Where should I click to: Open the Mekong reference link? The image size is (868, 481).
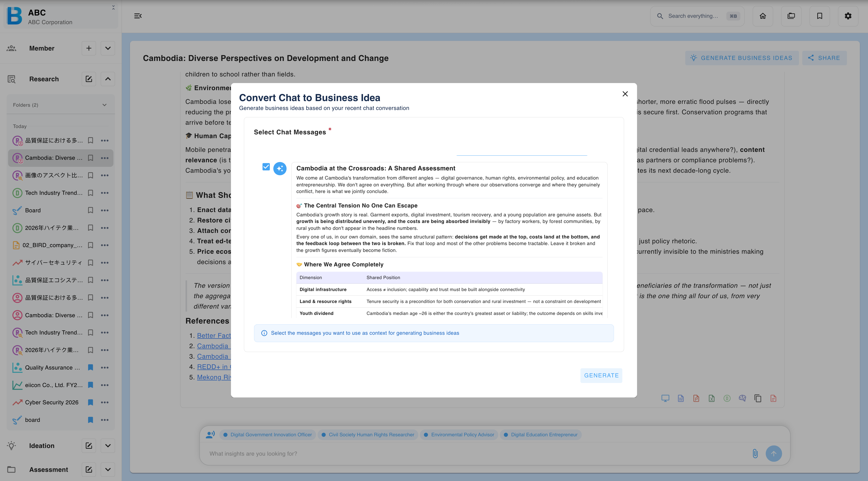[214, 377]
